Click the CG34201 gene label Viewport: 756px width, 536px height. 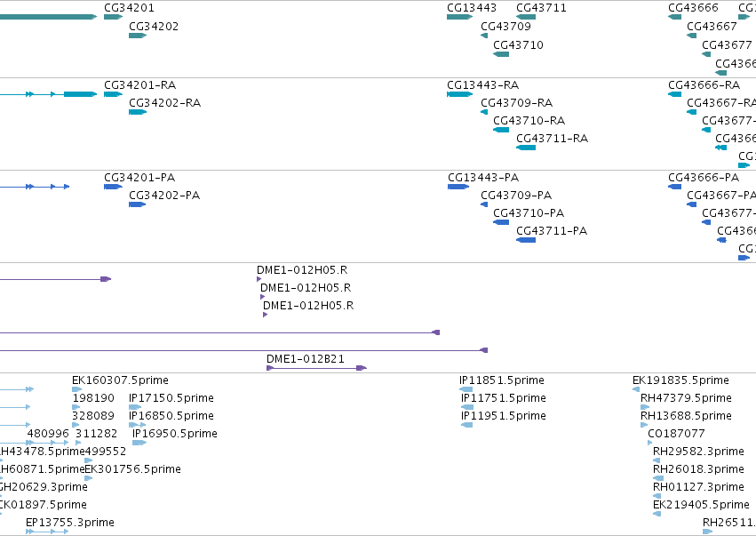pyautogui.click(x=129, y=8)
